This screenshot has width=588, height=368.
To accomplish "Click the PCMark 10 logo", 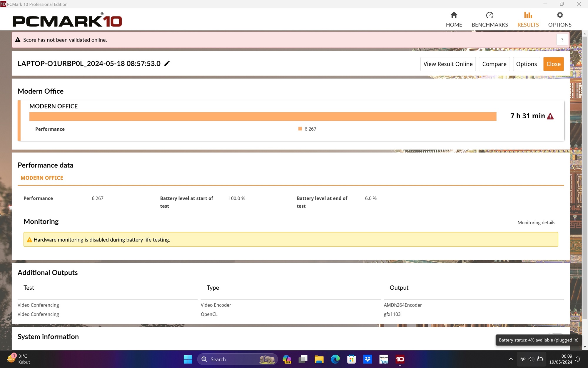I will click(67, 20).
